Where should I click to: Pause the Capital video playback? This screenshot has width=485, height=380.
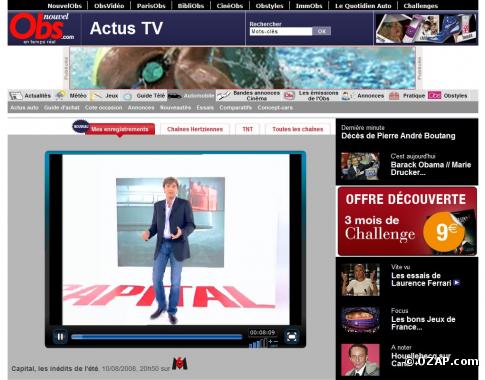point(60,337)
